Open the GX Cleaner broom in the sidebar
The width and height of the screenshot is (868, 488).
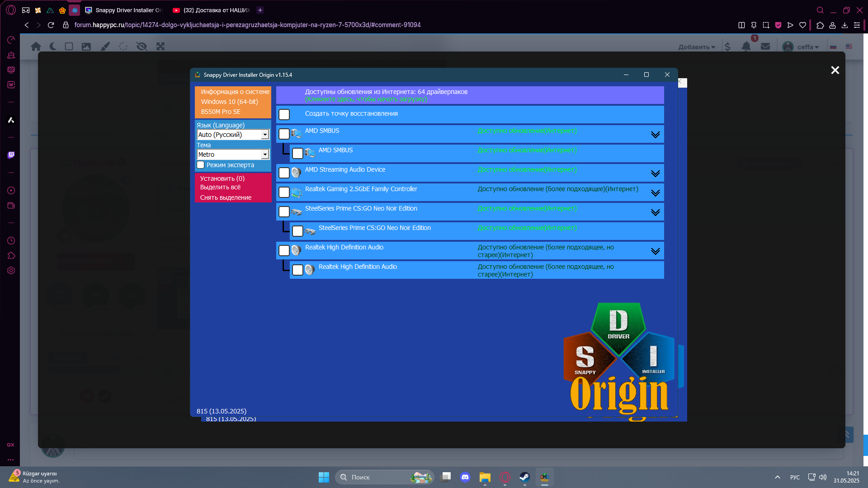(11, 55)
